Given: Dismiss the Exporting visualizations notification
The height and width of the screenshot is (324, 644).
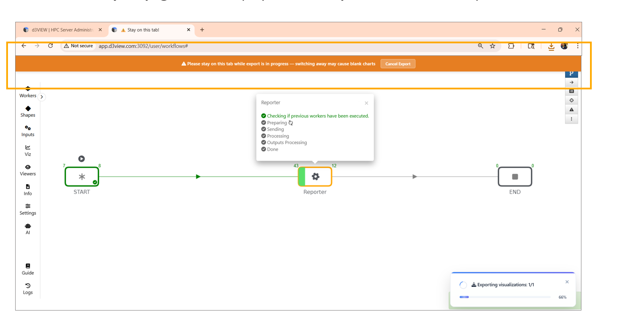Looking at the screenshot, I should coord(567,282).
